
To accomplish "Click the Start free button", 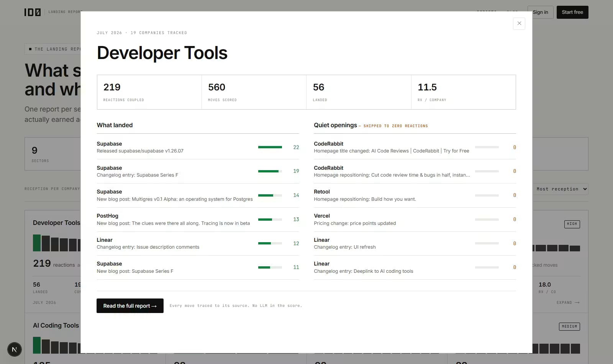I will click(x=572, y=12).
